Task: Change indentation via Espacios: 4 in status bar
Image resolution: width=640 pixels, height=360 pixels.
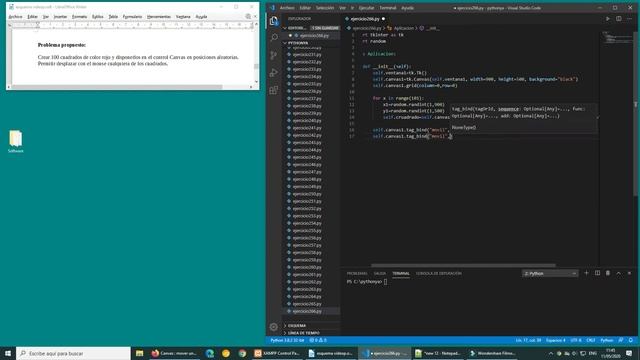Action: pyautogui.click(x=556, y=340)
